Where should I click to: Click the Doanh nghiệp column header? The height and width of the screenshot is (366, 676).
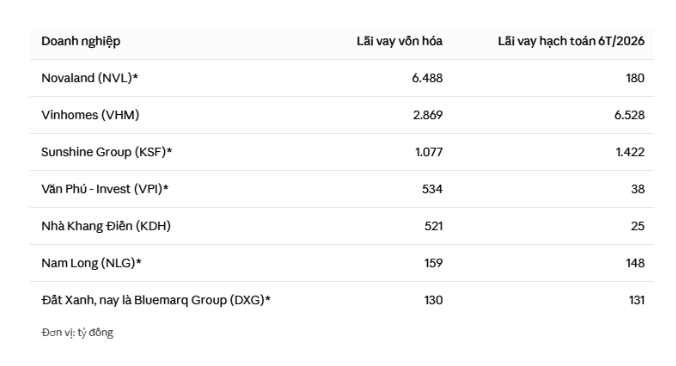pyautogui.click(x=81, y=41)
